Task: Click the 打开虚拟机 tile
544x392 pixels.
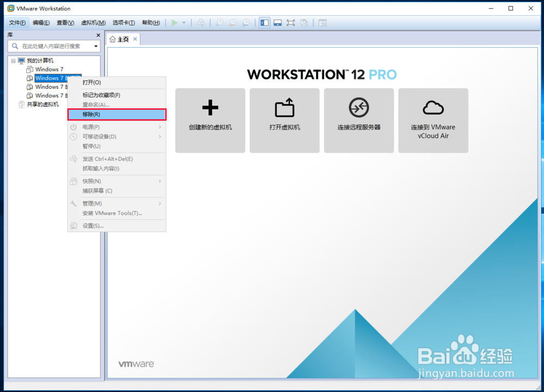Action: (285, 120)
